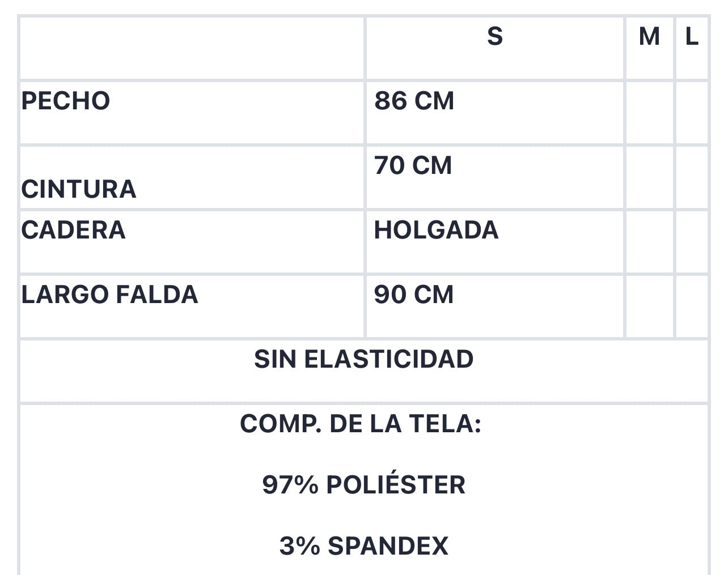Click the empty M cell in PECHO row
The height and width of the screenshot is (575, 728).
649,113
